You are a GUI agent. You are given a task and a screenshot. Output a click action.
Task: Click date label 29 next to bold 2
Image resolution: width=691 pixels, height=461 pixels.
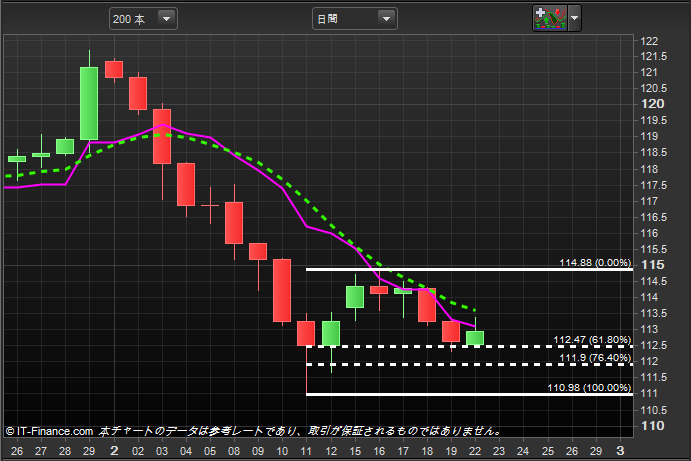click(x=89, y=451)
